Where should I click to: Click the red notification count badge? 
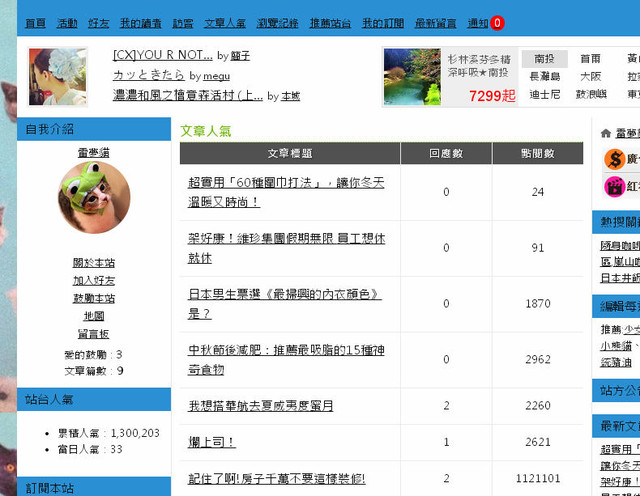tap(497, 22)
